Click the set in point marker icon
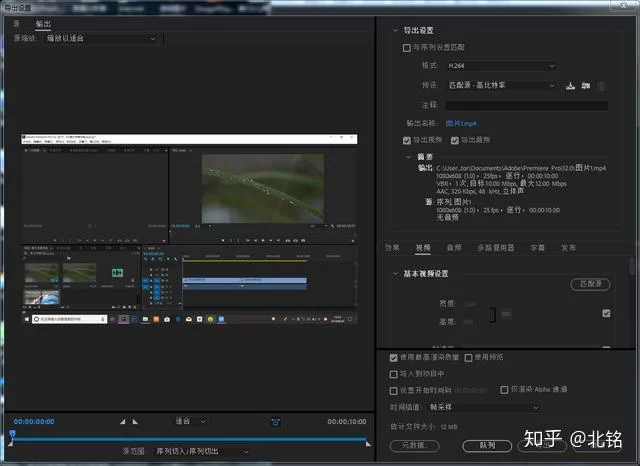Image resolution: width=640 pixels, height=466 pixels. click(x=123, y=422)
